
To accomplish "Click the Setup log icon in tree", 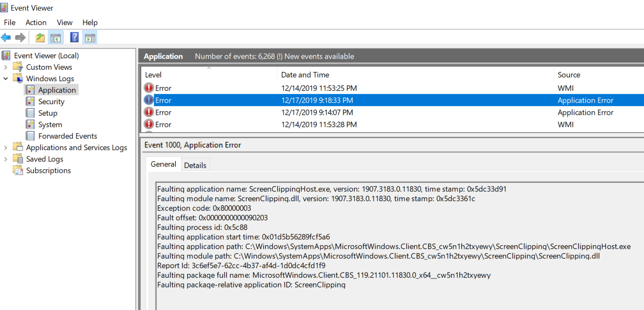I will 30,113.
